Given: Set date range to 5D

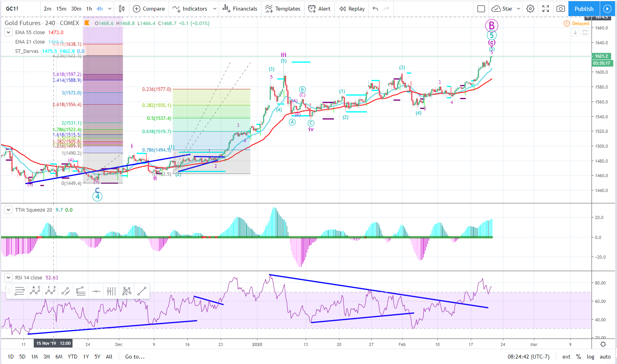Looking at the screenshot, I should tap(22, 357).
